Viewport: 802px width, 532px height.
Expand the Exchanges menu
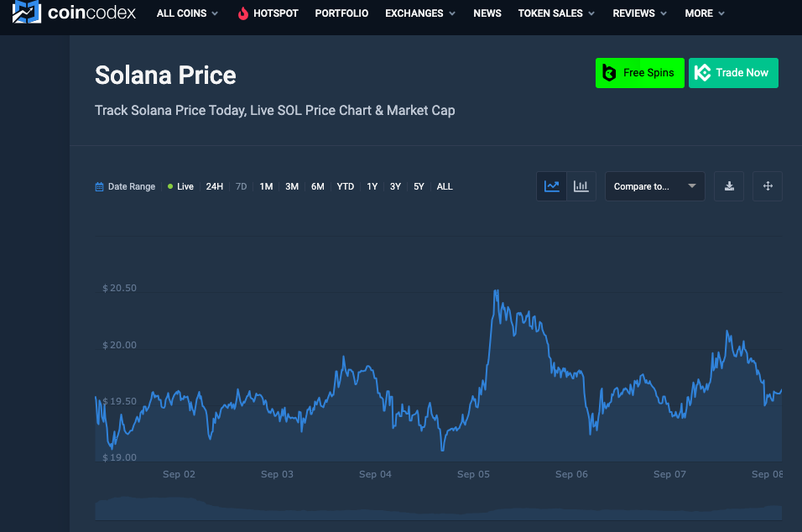click(420, 13)
